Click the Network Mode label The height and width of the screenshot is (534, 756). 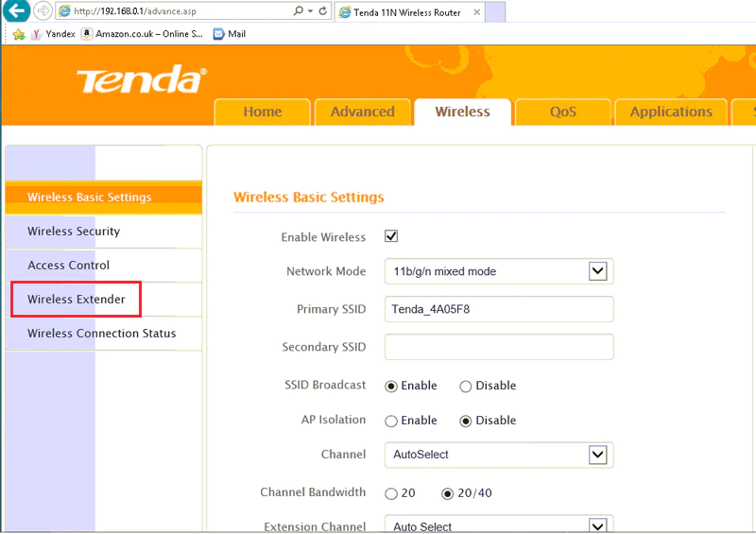pyautogui.click(x=326, y=271)
